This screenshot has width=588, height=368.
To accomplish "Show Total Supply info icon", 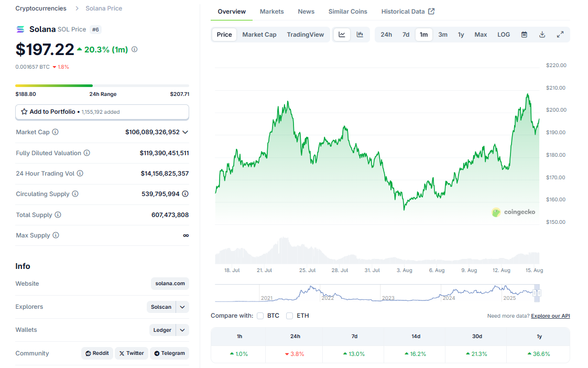I will [58, 214].
